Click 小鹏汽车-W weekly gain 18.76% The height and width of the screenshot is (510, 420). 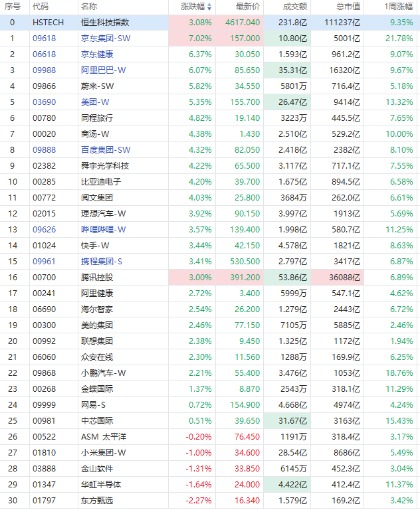coord(399,373)
